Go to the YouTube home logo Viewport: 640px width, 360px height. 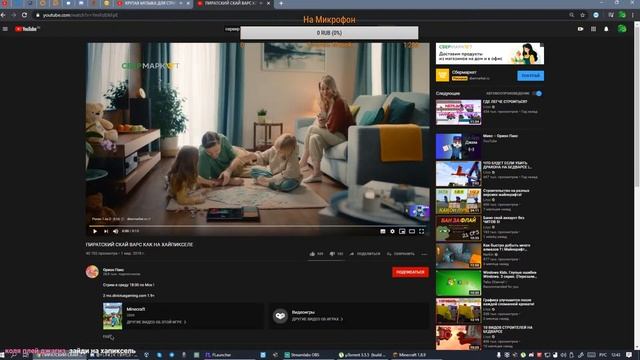pyautogui.click(x=27, y=29)
